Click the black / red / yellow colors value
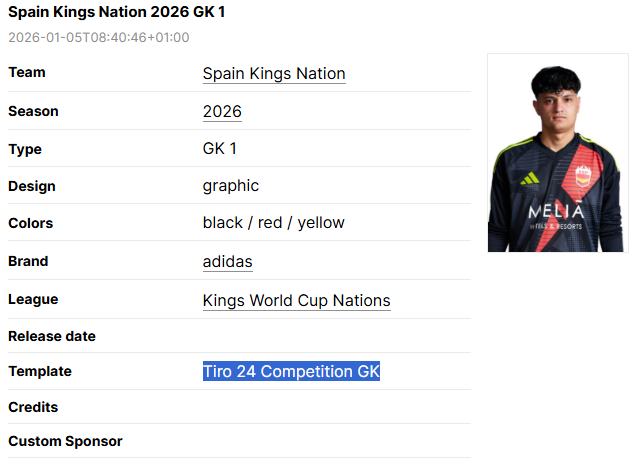643x462 pixels. (273, 222)
